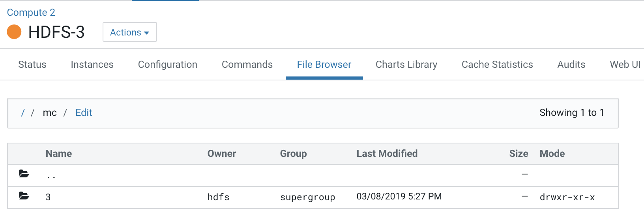Click the folder icon for directory 3
Screen dimensions: 644x216
(24, 196)
